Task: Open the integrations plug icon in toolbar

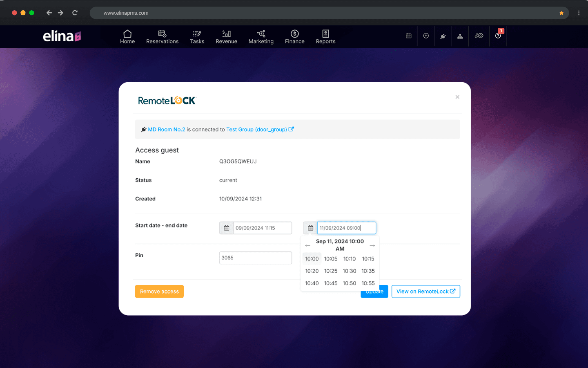Action: (x=443, y=36)
